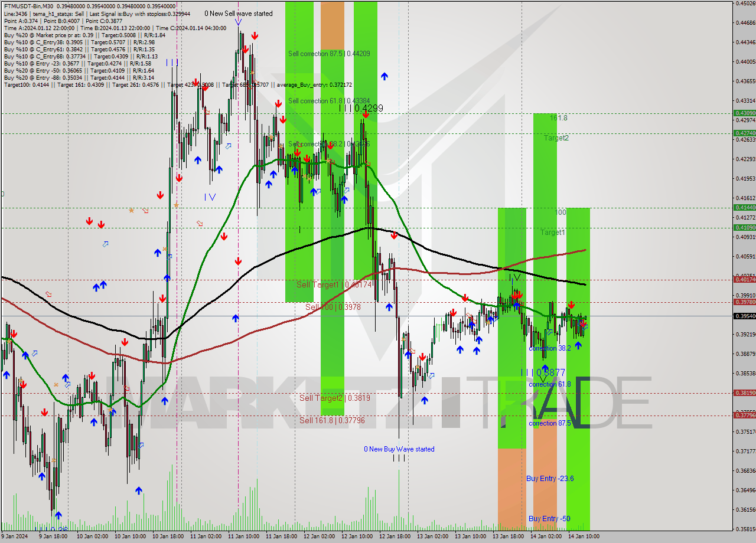The image size is (756, 543).
Task: Click the 'Target1' label in green zone
Action: pyautogui.click(x=553, y=233)
